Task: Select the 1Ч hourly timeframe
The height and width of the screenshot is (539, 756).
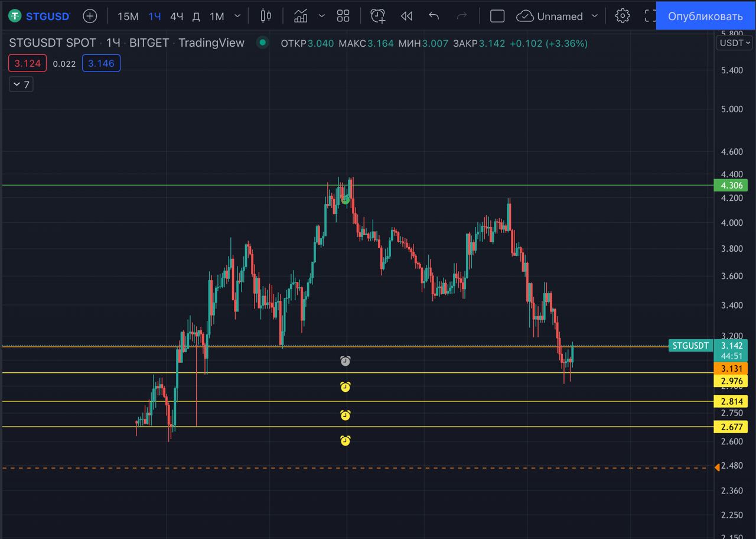Action: [x=155, y=16]
